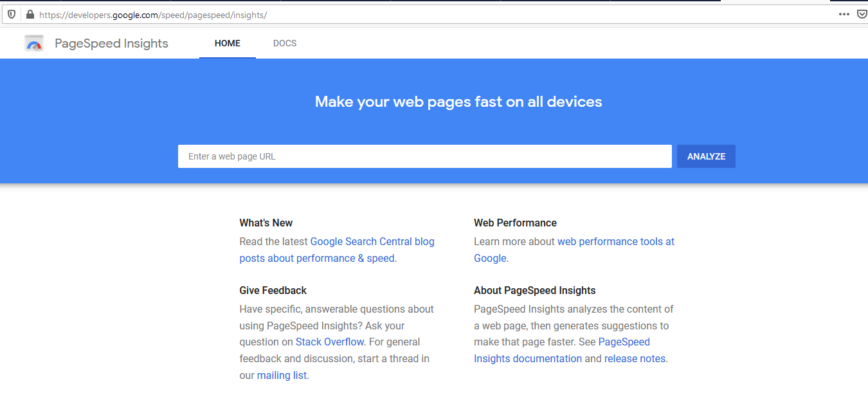Image resolution: width=868 pixels, height=395 pixels.
Task: Open the DOCS tab
Action: pyautogui.click(x=285, y=44)
